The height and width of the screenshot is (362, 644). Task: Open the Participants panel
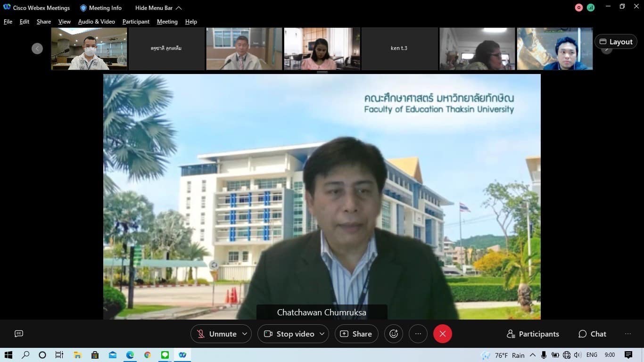533,334
